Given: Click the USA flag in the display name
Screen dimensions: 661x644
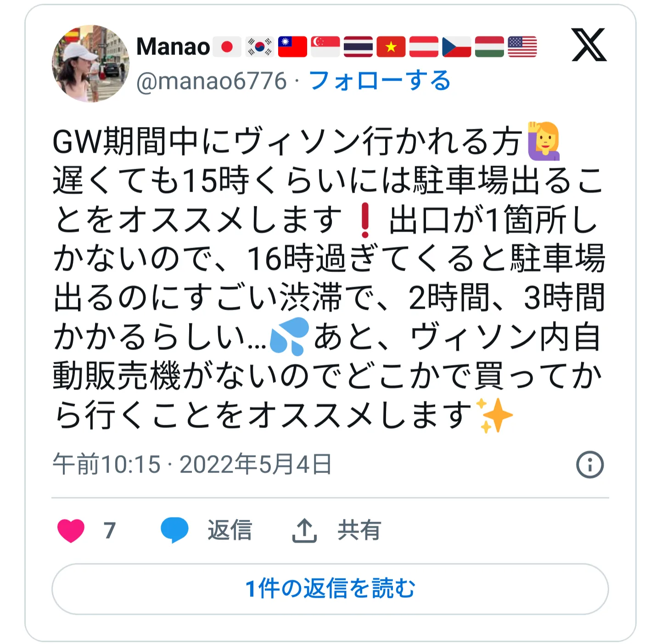Looking at the screenshot, I should click(522, 47).
